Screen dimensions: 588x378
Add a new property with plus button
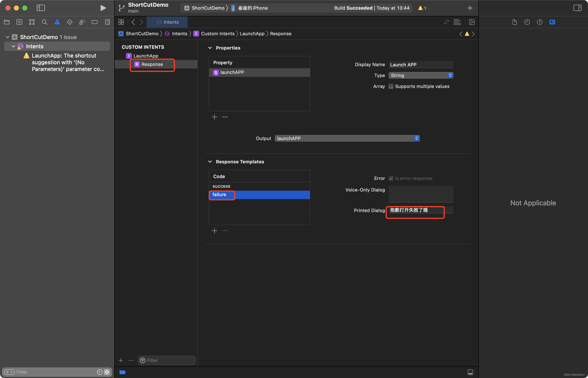pos(214,117)
